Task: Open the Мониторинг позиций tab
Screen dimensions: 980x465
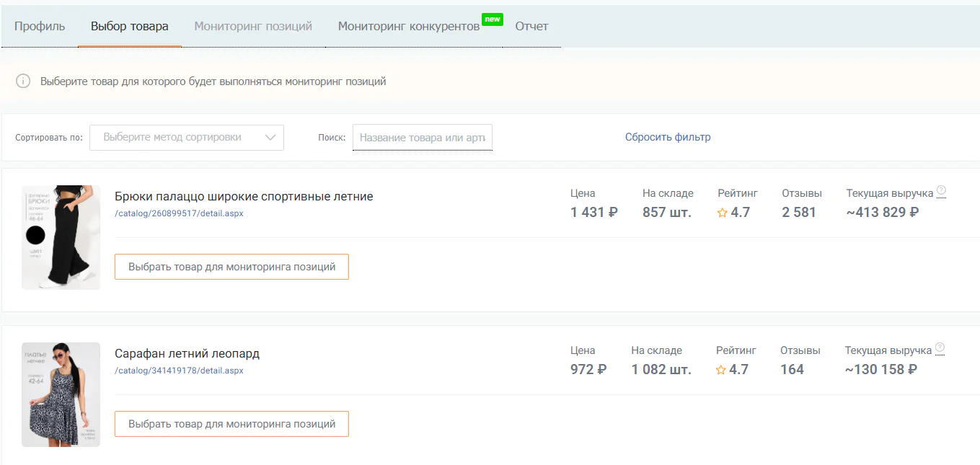Action: point(253,26)
